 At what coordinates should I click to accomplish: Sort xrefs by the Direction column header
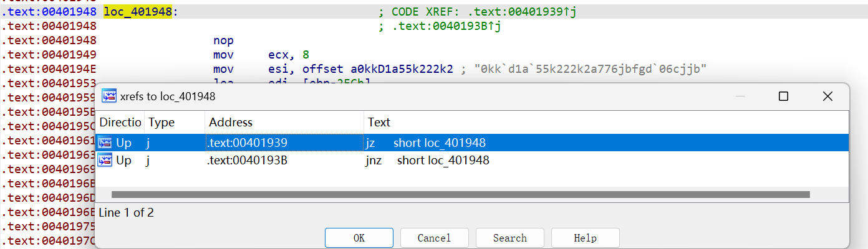120,122
